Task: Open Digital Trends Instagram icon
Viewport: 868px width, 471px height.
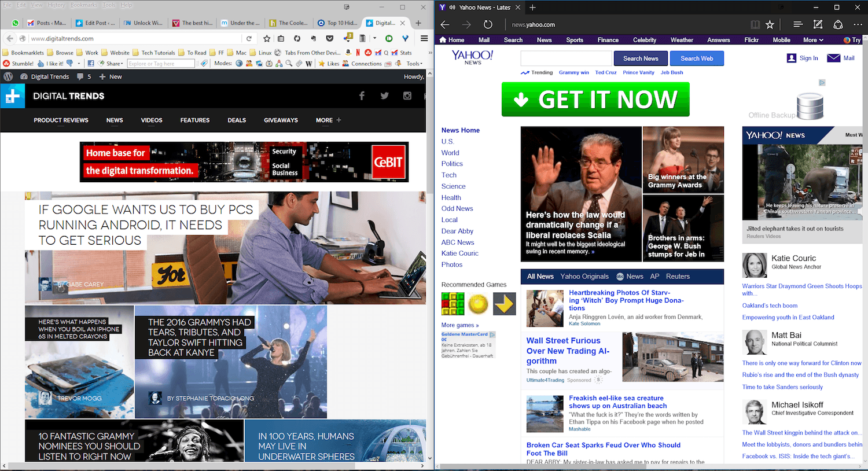Action: point(407,96)
